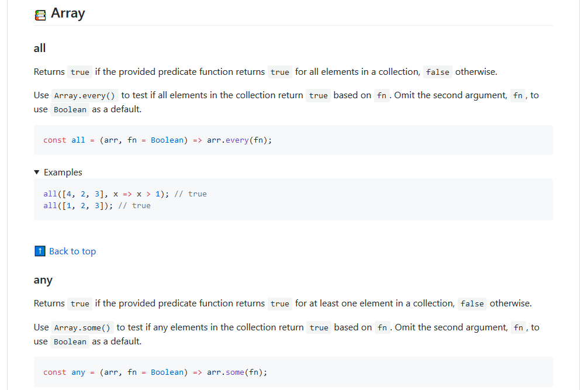This screenshot has height=390, width=588.
Task: Click the Array section heading text
Action: click(68, 13)
